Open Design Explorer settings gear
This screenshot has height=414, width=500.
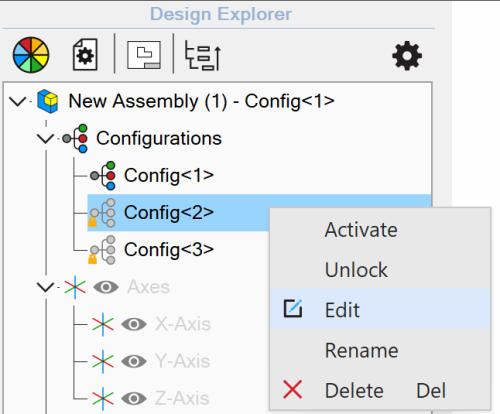pyautogui.click(x=407, y=56)
